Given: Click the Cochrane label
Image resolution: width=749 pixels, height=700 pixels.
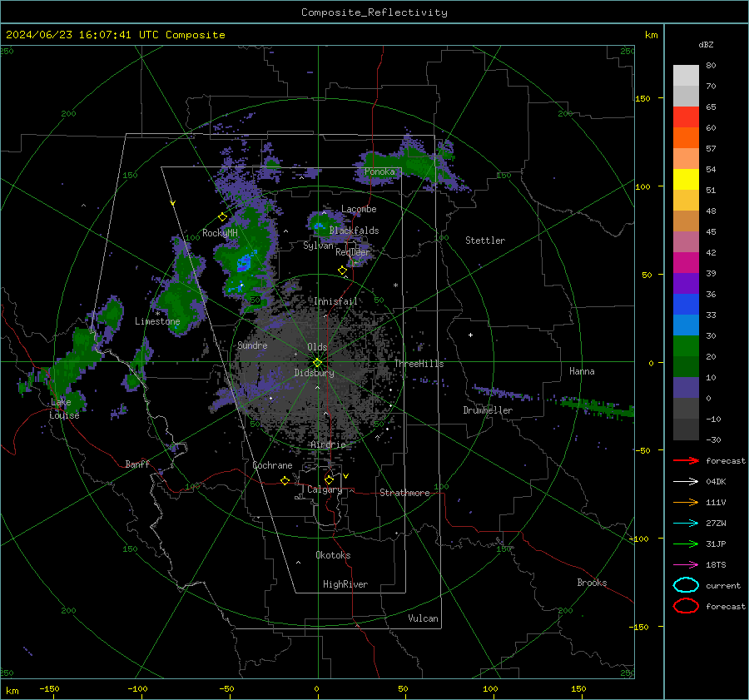Looking at the screenshot, I should (272, 465).
